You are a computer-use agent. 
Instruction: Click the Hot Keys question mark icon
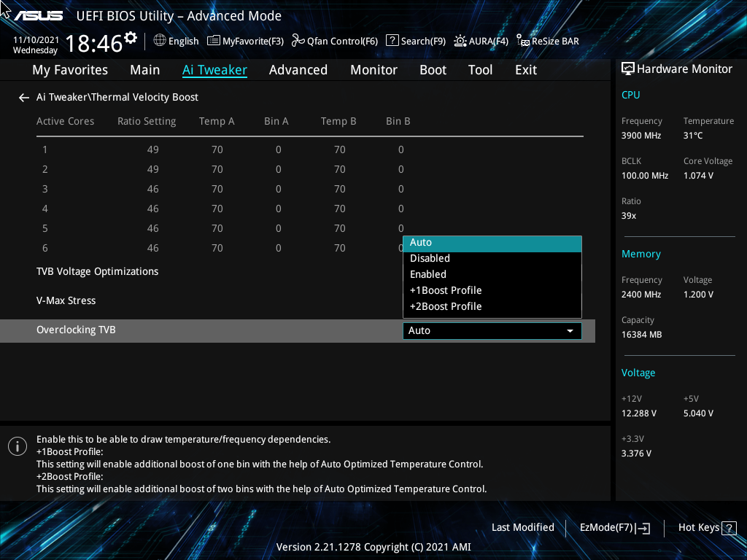tap(729, 528)
